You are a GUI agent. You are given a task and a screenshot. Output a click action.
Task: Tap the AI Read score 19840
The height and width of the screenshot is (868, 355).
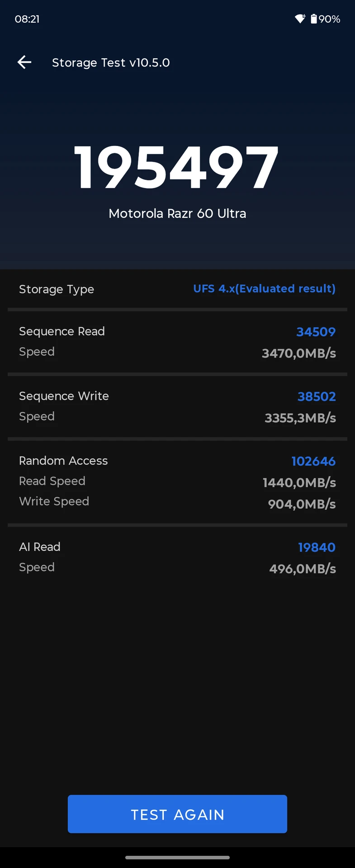click(x=317, y=547)
